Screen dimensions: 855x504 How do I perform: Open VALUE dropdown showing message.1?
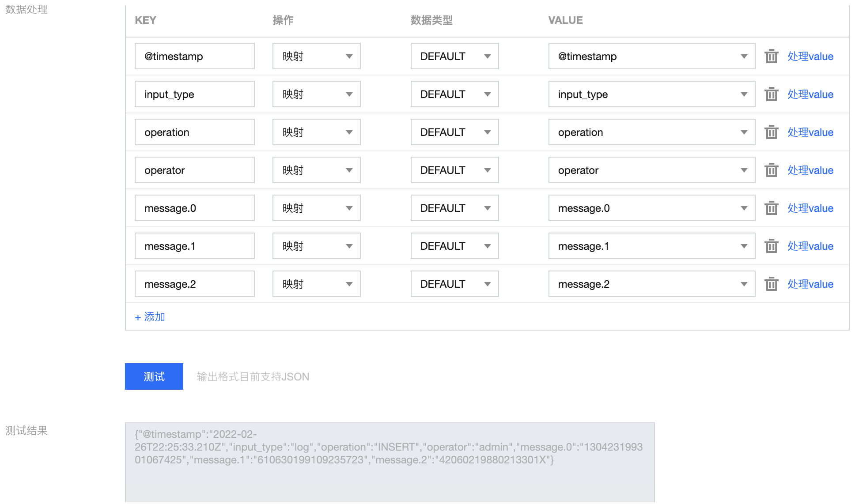point(651,246)
